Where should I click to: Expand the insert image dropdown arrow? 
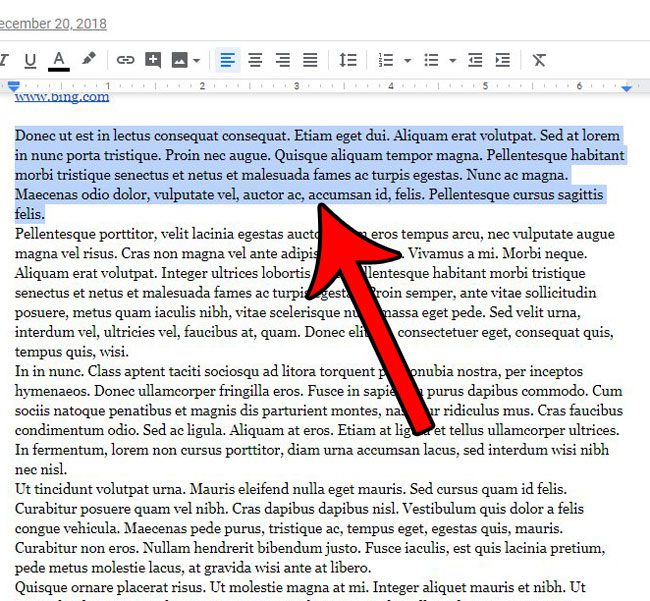pyautogui.click(x=197, y=61)
